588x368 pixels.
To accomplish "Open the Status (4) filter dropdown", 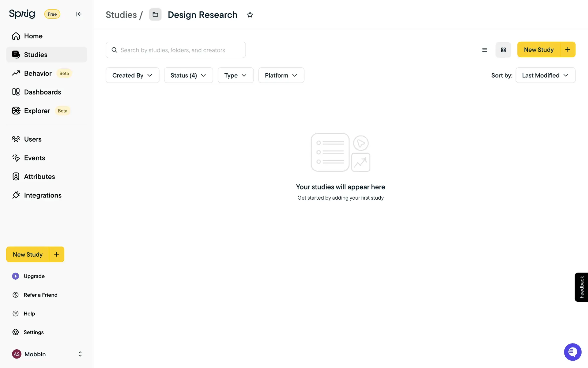I will tap(188, 75).
